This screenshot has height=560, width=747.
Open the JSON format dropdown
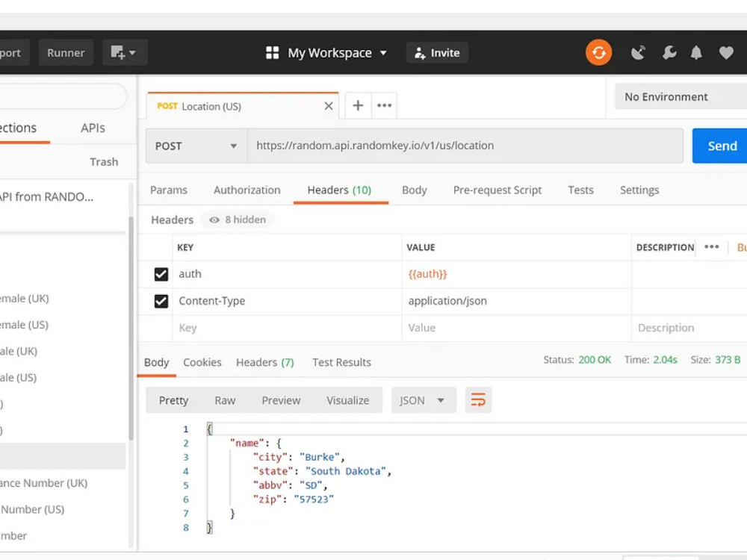(423, 400)
